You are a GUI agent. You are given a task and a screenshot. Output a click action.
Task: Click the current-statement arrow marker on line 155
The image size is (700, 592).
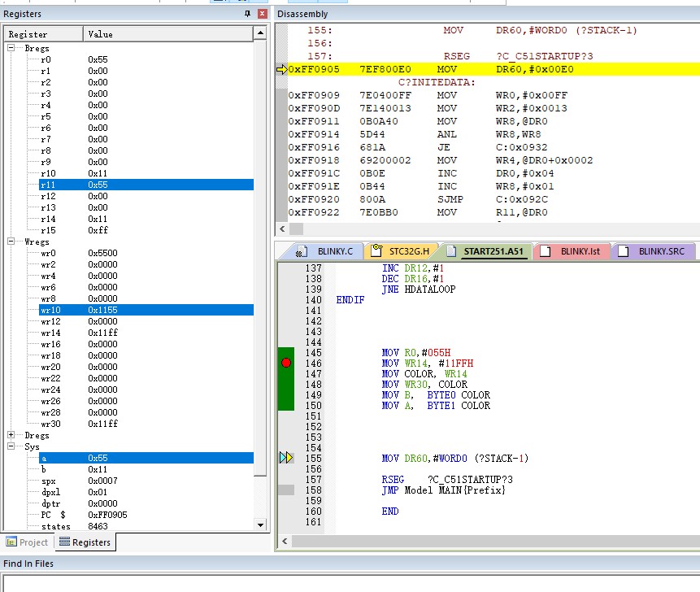point(286,458)
